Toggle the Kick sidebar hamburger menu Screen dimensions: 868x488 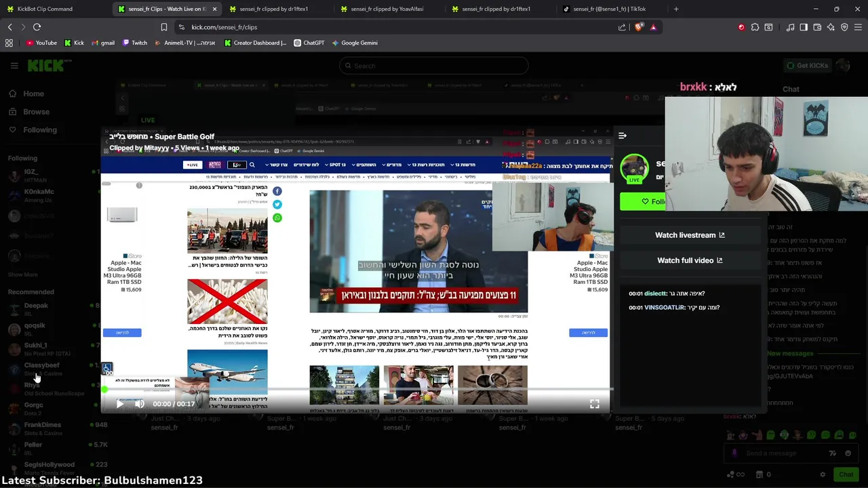[x=14, y=66]
